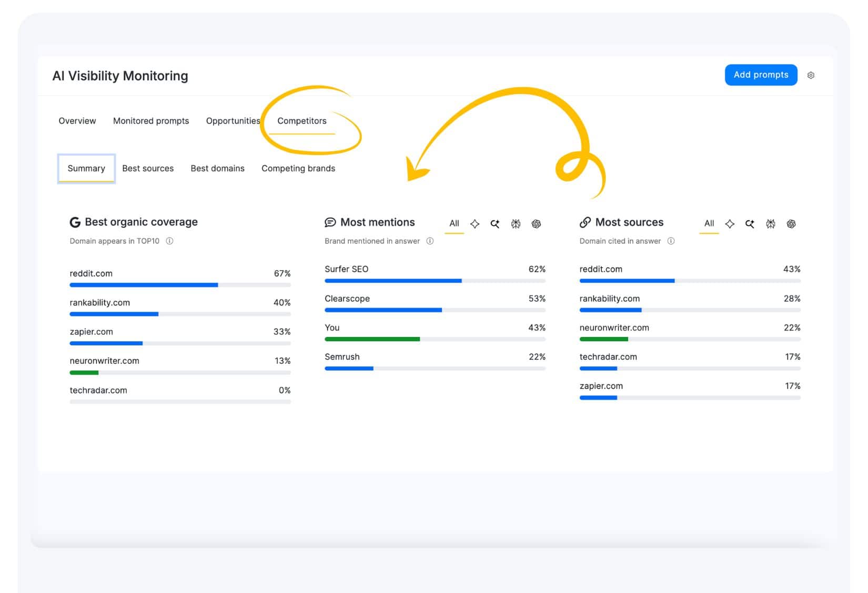Click 'Most sources' heading
This screenshot has height=593, width=868.
pos(629,222)
